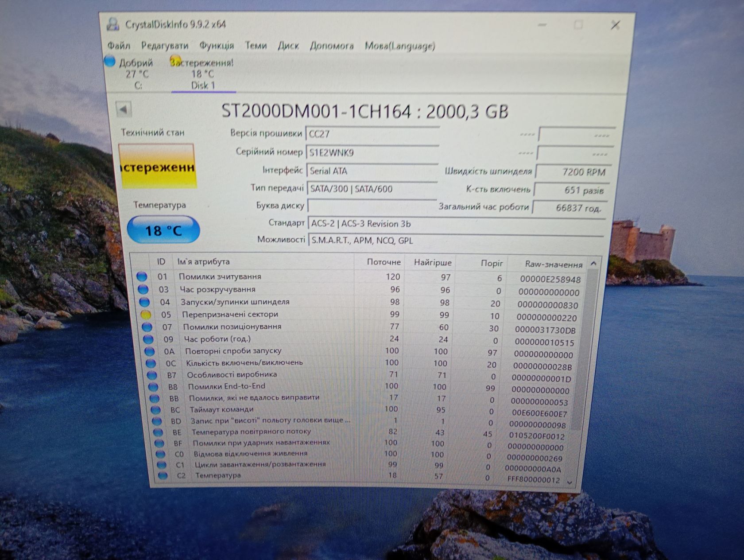Open the Файл menu
This screenshot has height=560, width=744.
coord(119,45)
